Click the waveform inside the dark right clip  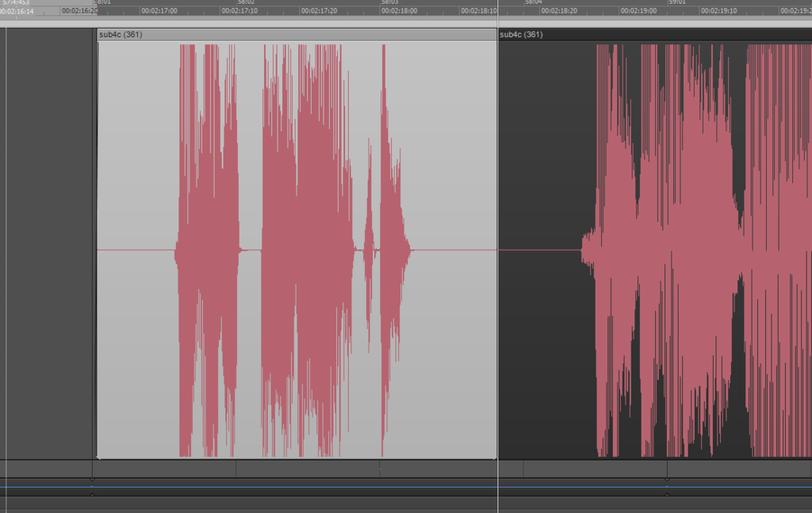click(x=674, y=254)
